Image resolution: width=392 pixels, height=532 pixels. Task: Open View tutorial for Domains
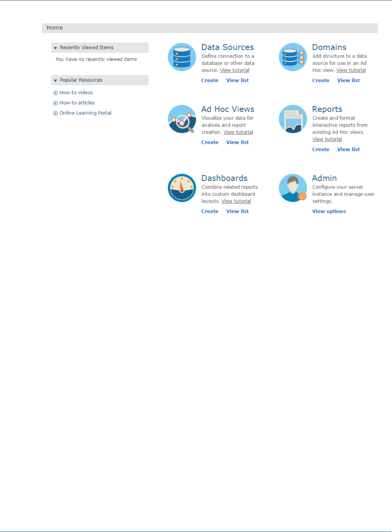tap(351, 70)
